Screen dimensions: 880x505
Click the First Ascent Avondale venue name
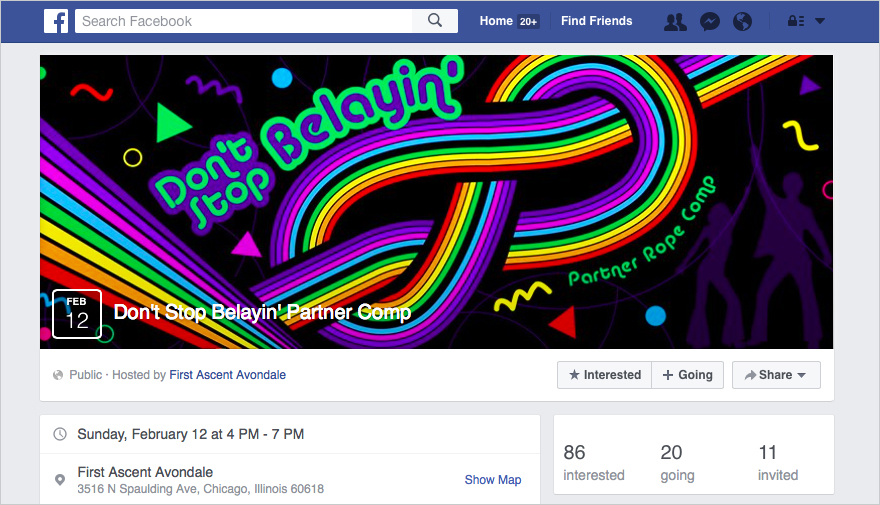tap(145, 472)
